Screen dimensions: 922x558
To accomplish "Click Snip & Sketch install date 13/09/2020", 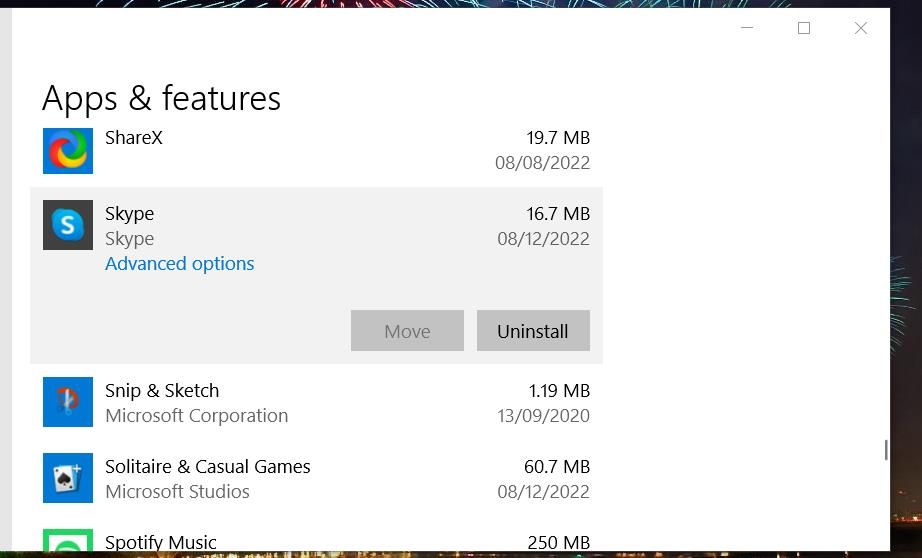I will click(543, 416).
